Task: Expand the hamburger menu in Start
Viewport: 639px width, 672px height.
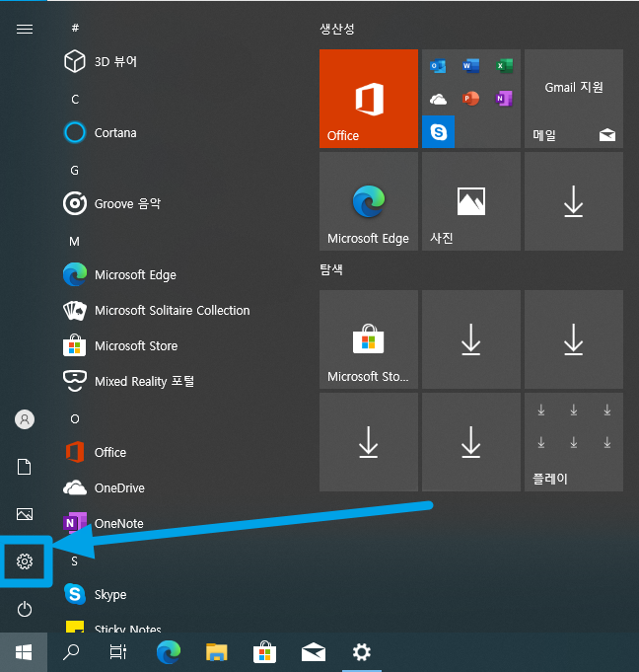Action: [x=25, y=29]
